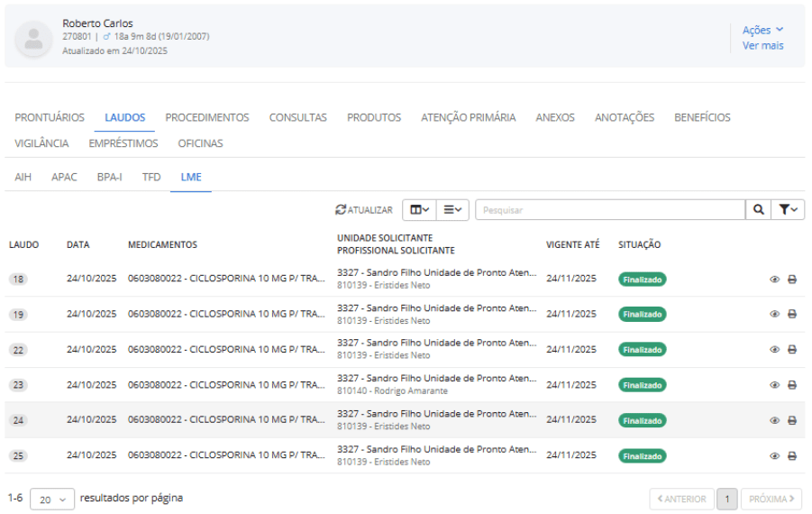Viewport: 812px width, 514px height.
Task: Print laudo 23 using its printer icon
Action: pyautogui.click(x=792, y=385)
